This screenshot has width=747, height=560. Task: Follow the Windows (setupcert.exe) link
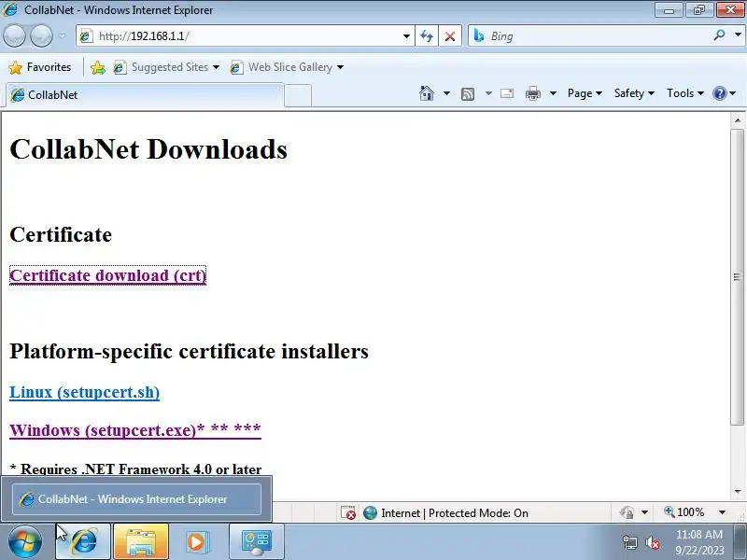(135, 430)
